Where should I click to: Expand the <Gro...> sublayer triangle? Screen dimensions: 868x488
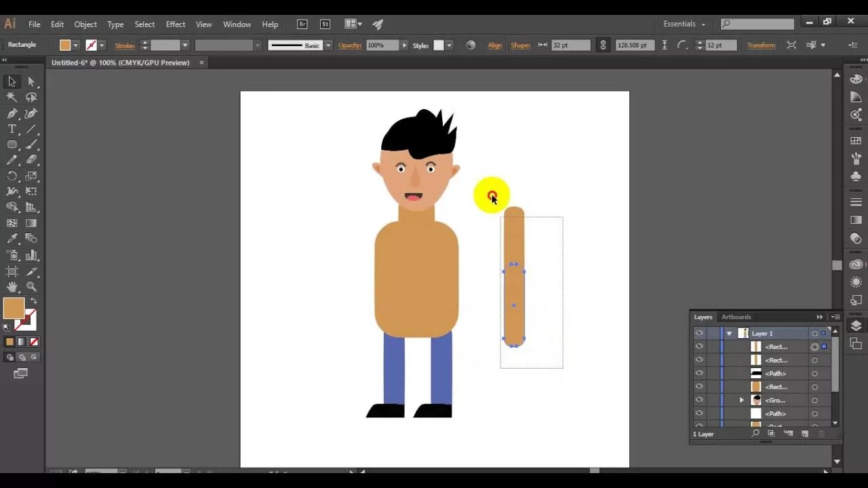click(x=742, y=401)
